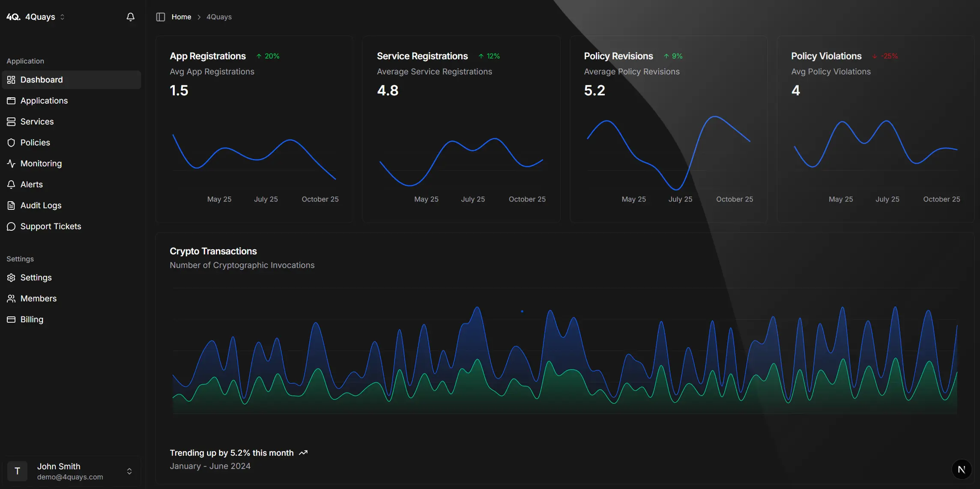Expand the 4Quays workspace switcher chevron
Image resolution: width=980 pixels, height=489 pixels.
63,17
